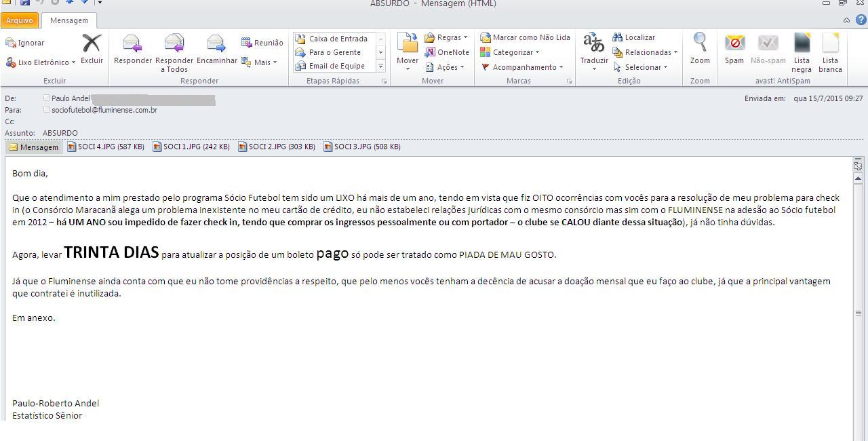Expand the Categorizar dropdown

(509, 52)
